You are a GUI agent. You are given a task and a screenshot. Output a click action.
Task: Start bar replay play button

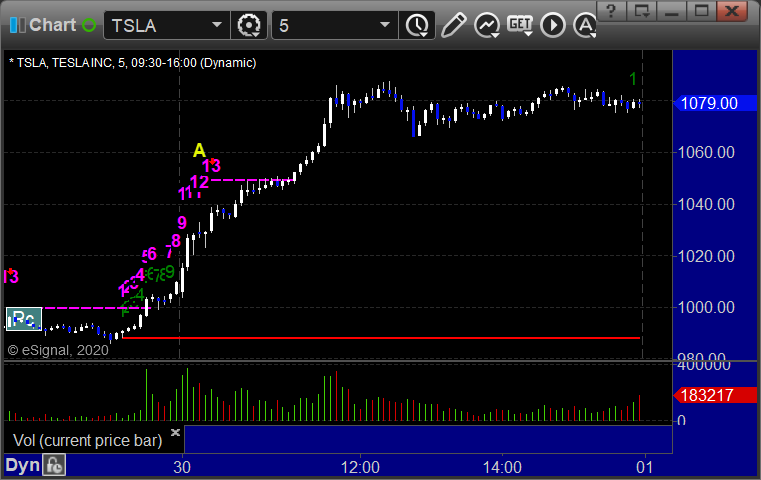coord(553,25)
